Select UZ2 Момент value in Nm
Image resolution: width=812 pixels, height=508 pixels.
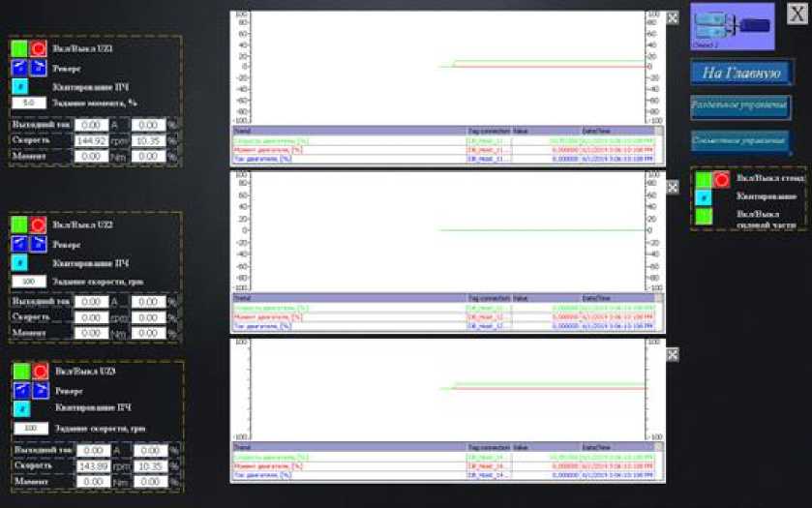tap(91, 333)
